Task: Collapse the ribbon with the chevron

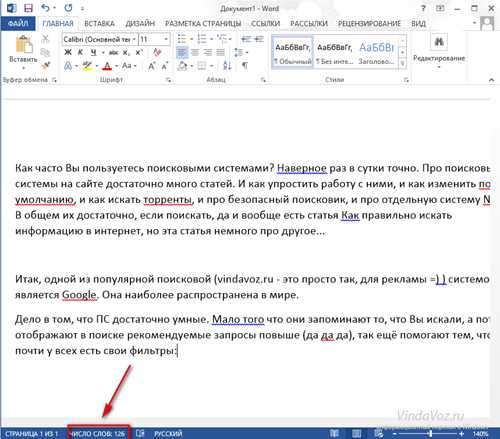Action: coord(491,80)
